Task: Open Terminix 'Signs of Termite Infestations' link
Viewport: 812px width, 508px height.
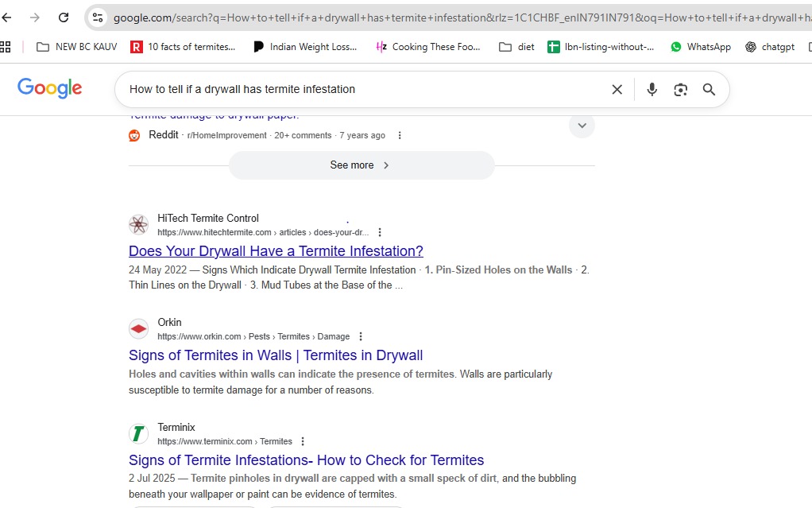Action: click(x=306, y=460)
